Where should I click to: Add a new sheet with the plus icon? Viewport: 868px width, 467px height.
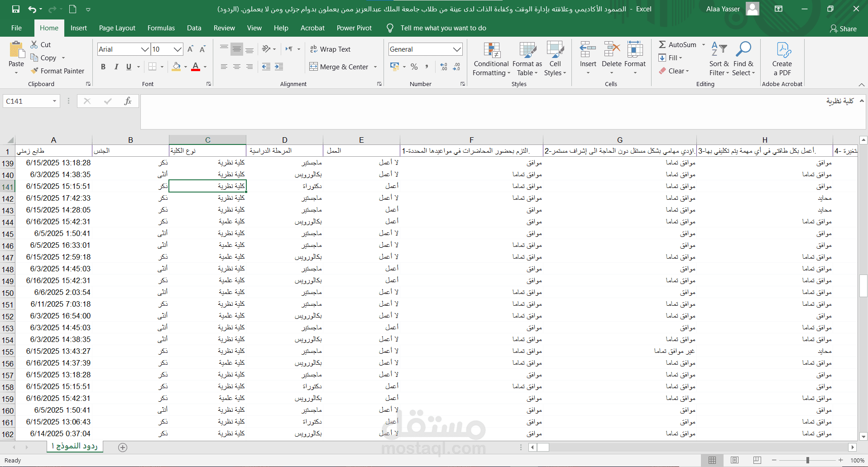122,448
